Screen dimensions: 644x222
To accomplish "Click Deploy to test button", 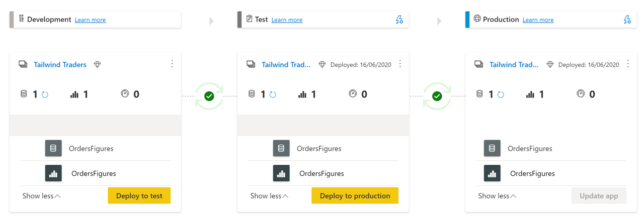I will coord(139,195).
